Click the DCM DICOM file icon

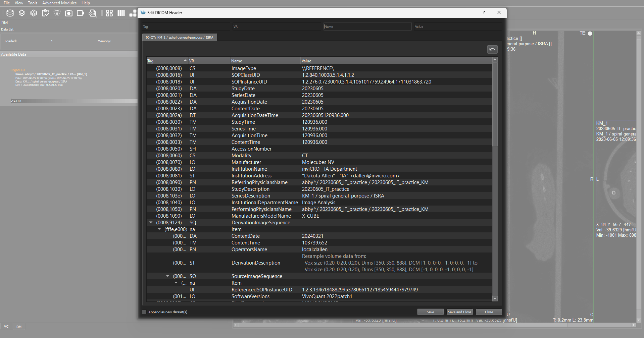(92, 13)
